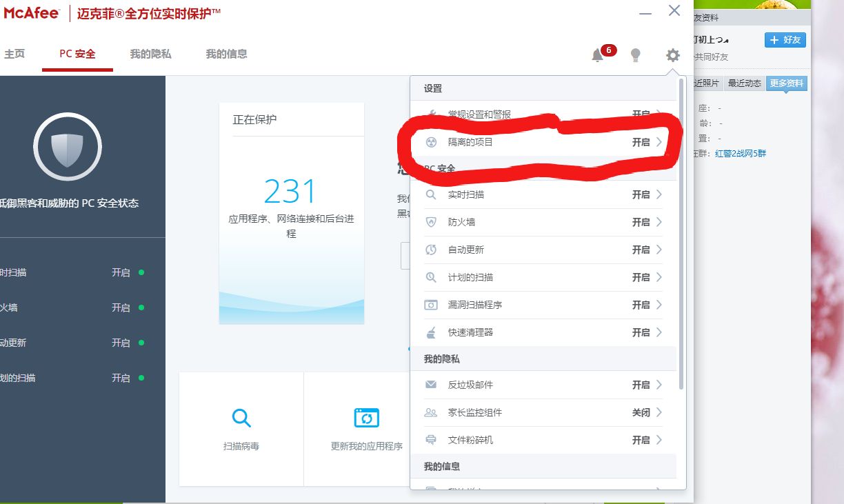Click the vulnerability scanner icon in menu

click(x=431, y=305)
